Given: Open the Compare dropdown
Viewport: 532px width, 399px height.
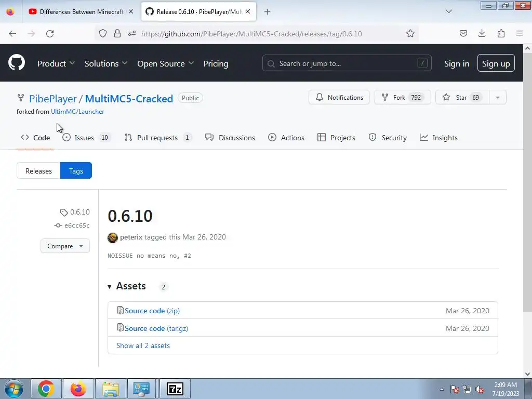Looking at the screenshot, I should pos(65,246).
